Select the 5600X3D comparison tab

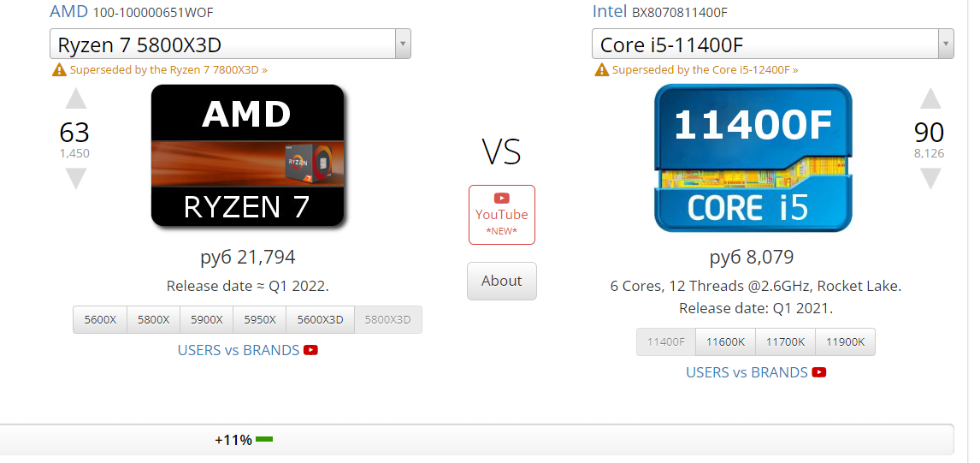[x=321, y=320]
